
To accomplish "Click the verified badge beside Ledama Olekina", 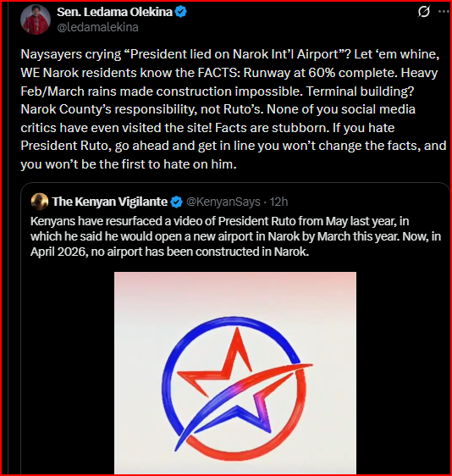I will tap(181, 12).
